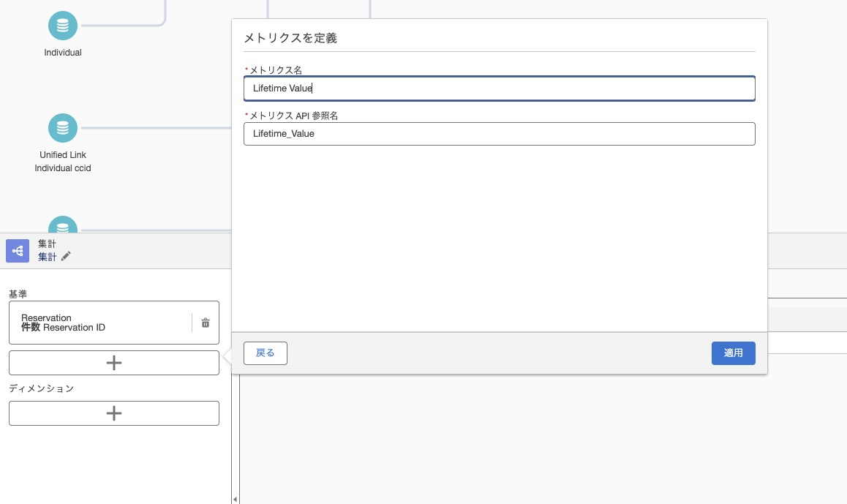The width and height of the screenshot is (847, 504).
Task: Focus the メトリクス名 field containing Lifetime Value
Action: point(499,88)
